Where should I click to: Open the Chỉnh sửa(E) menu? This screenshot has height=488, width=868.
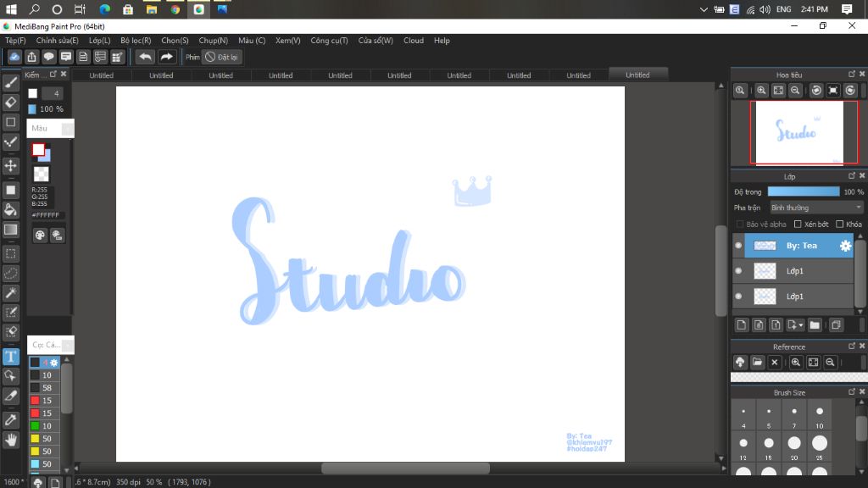57,41
